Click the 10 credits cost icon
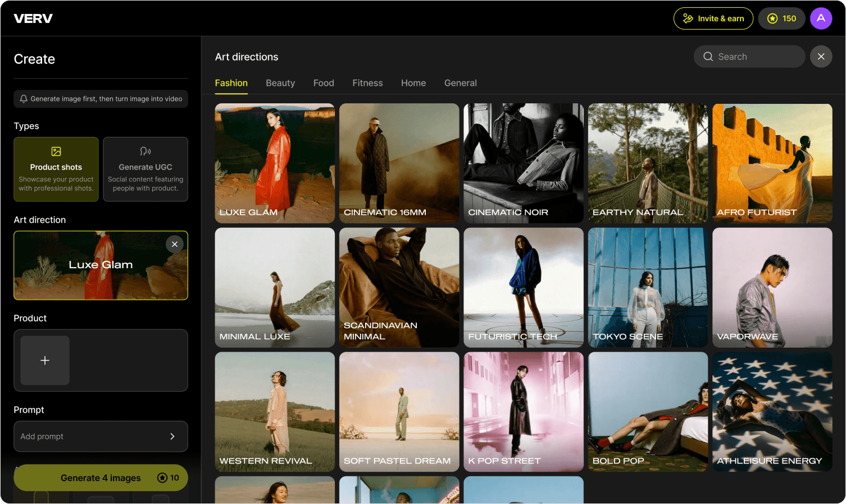 [162, 478]
